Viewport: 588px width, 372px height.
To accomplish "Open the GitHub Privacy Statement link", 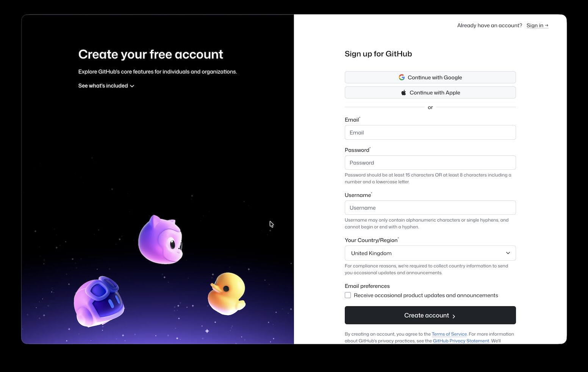I will (461, 341).
